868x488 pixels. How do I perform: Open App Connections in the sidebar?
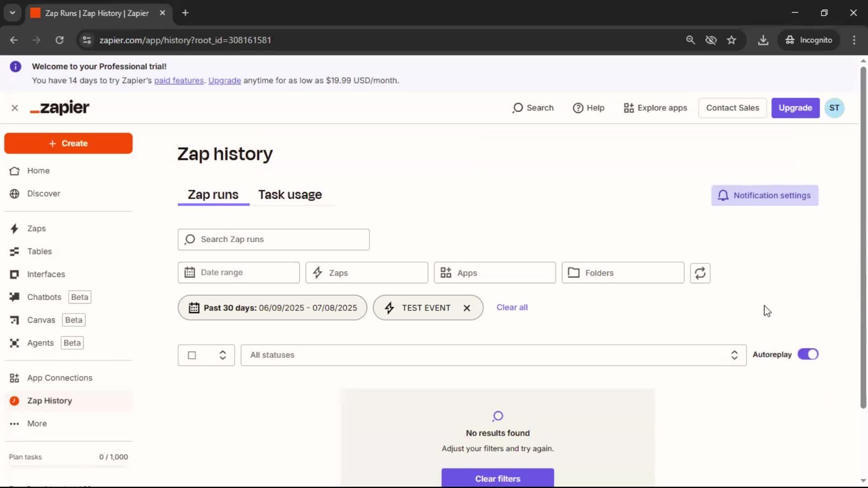(x=68, y=378)
